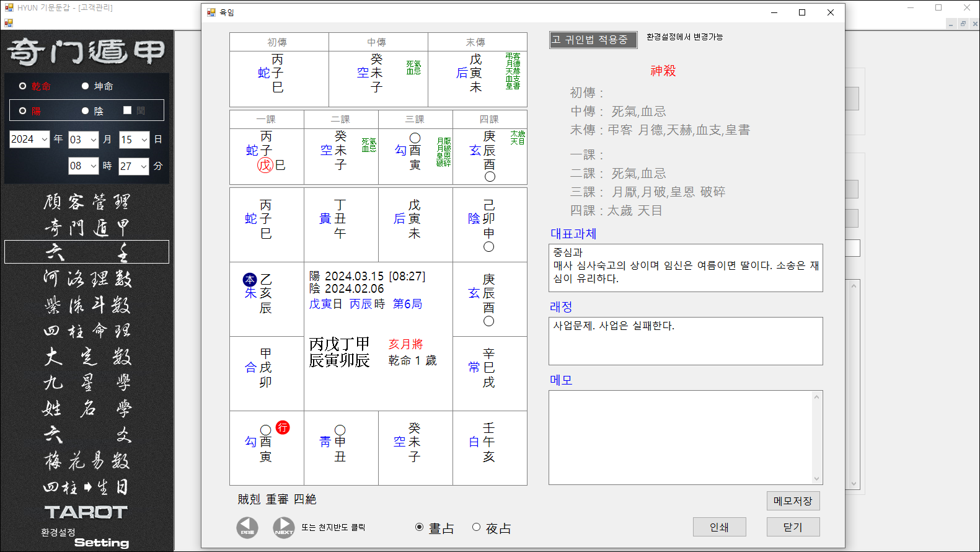Click the blue 本 circle marker
The height and width of the screenshot is (552, 980).
[250, 280]
